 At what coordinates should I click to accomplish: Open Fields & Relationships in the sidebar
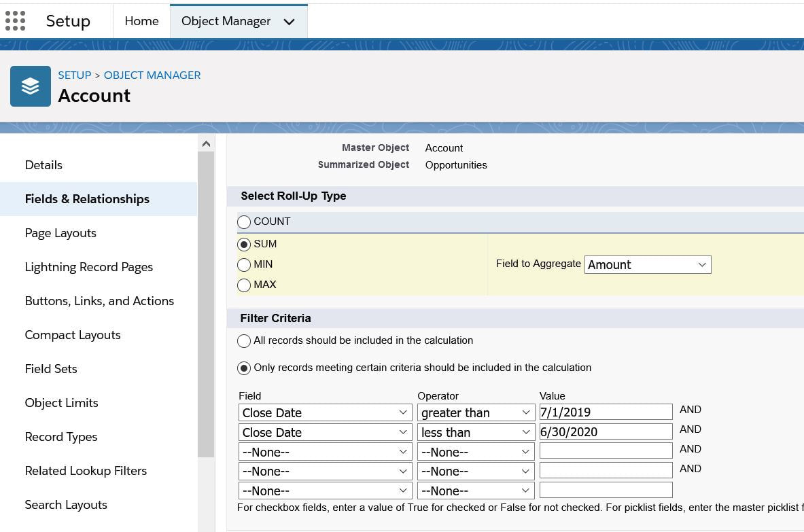click(x=87, y=199)
